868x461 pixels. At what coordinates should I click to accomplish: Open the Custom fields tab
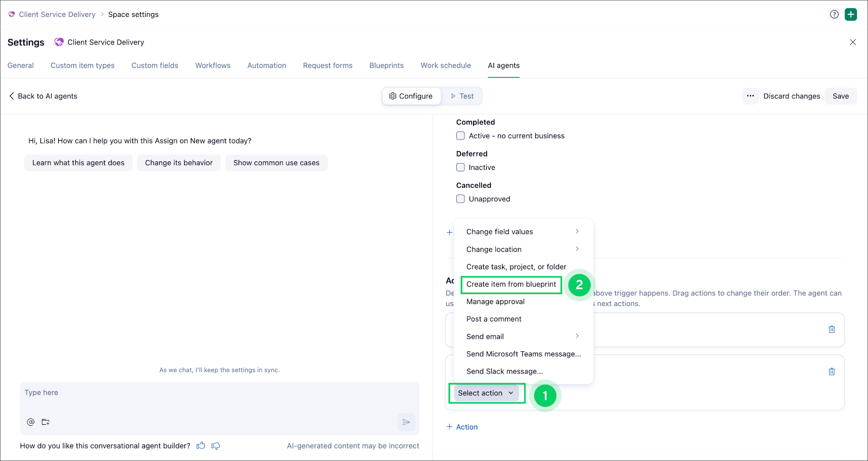(155, 66)
